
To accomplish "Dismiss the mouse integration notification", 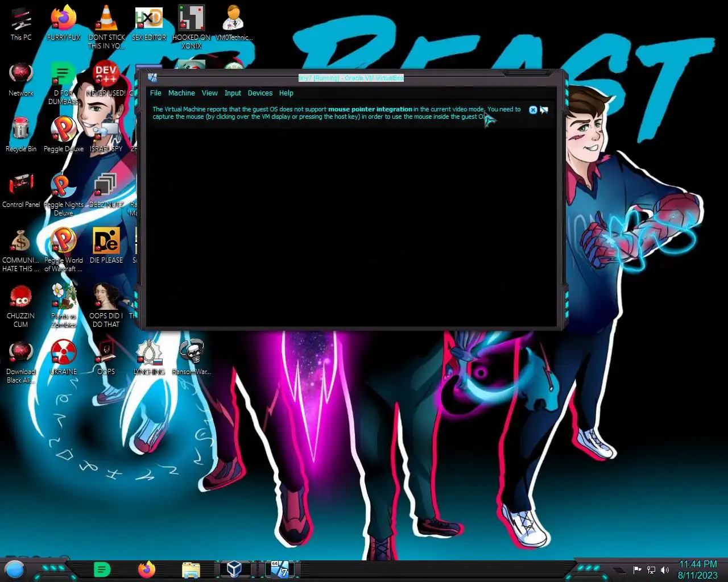I will 533,110.
